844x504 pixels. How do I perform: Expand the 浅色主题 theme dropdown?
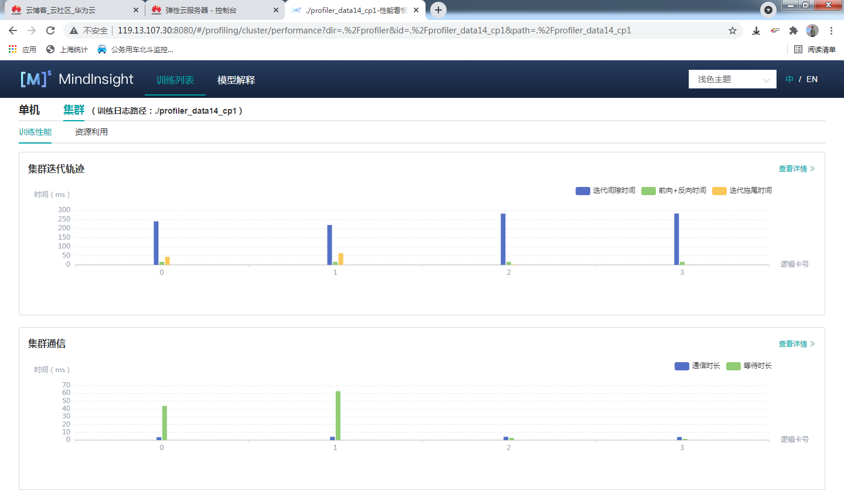(x=733, y=79)
